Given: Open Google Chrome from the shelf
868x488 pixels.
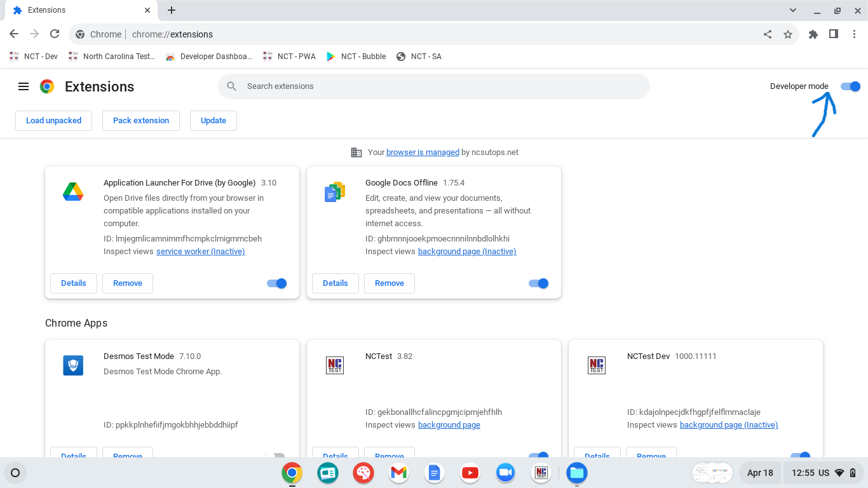Looking at the screenshot, I should (292, 473).
